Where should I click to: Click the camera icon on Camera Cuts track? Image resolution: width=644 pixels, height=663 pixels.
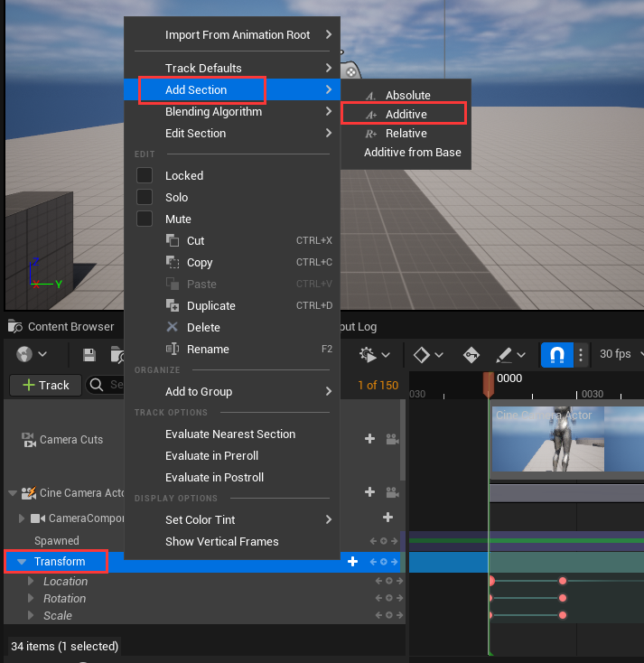click(392, 439)
